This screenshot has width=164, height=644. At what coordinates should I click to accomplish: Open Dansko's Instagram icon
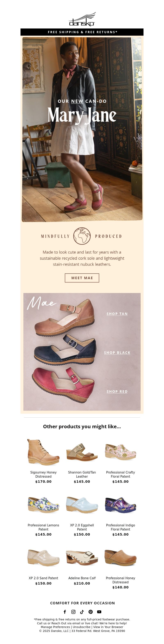74,611
